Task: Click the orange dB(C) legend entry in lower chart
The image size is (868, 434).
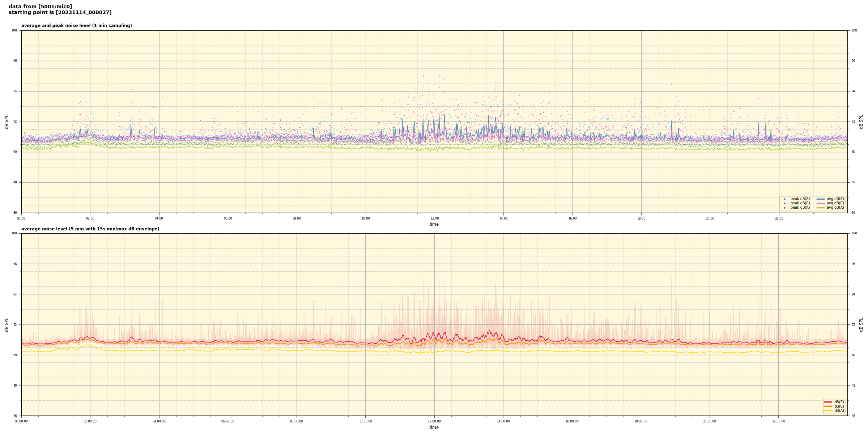Action: 828,406
